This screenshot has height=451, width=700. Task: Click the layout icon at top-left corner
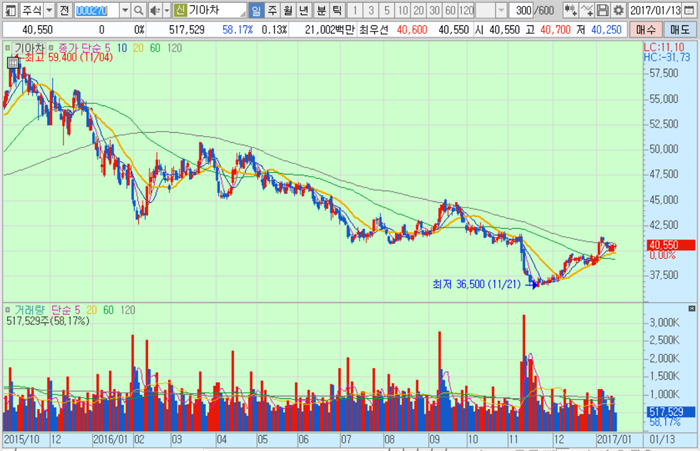[9, 9]
